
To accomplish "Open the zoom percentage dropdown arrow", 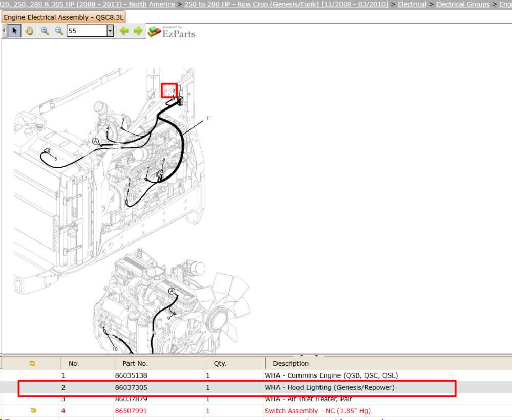I will click(x=110, y=31).
